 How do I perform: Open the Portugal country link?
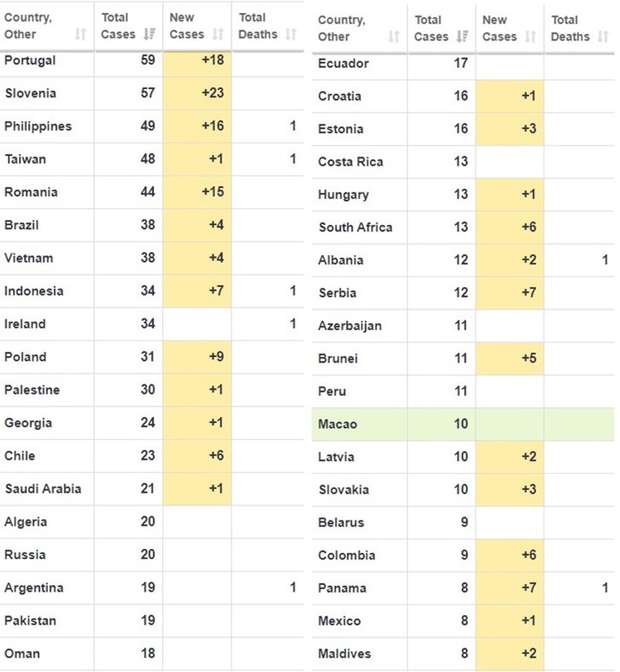[30, 60]
